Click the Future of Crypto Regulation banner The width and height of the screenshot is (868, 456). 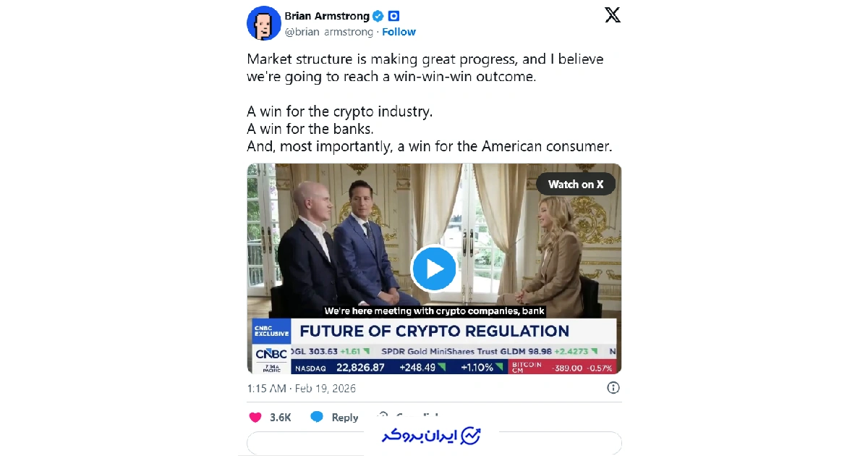coord(435,332)
